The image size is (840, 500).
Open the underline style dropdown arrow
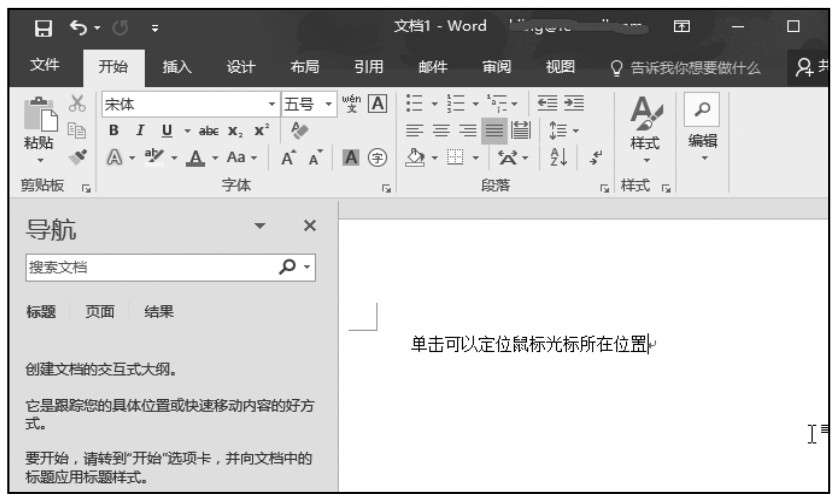pyautogui.click(x=187, y=130)
